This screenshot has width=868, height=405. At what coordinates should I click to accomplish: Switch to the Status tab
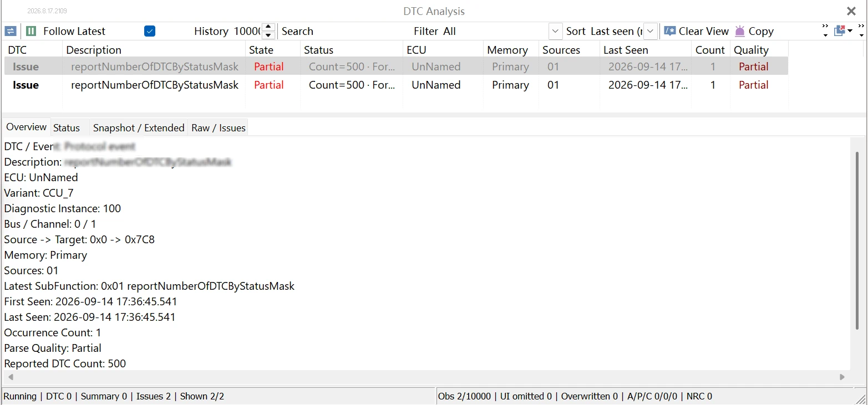point(67,128)
